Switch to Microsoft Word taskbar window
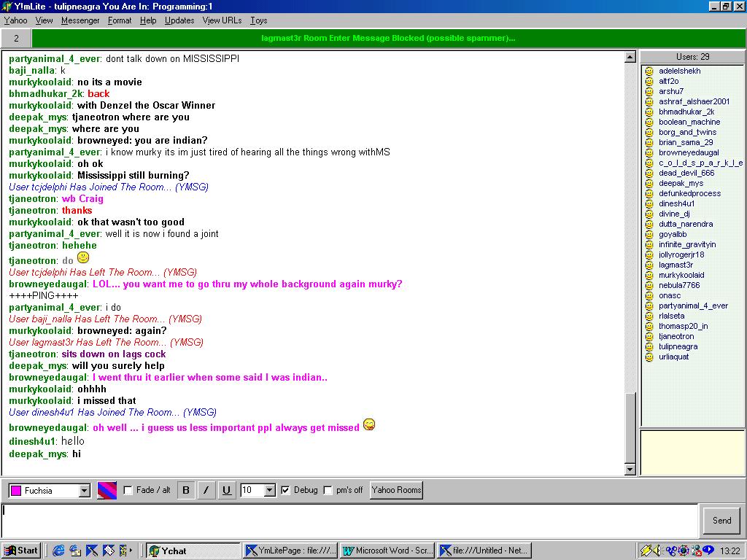 point(387,551)
